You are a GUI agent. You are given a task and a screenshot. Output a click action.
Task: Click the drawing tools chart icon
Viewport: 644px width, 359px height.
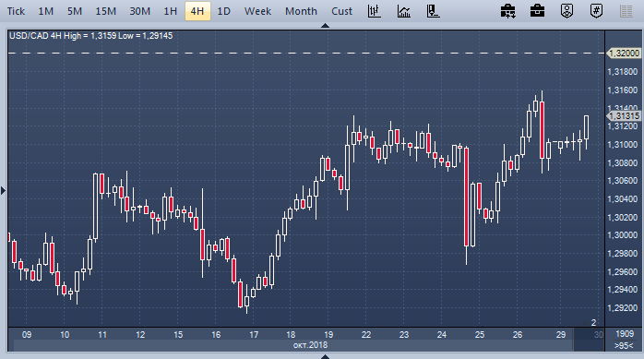pos(433,11)
